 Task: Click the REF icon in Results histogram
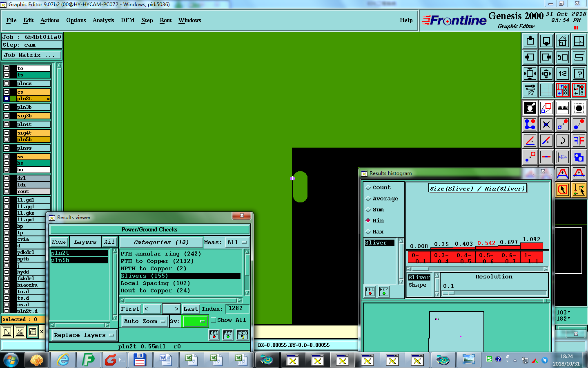click(x=384, y=292)
